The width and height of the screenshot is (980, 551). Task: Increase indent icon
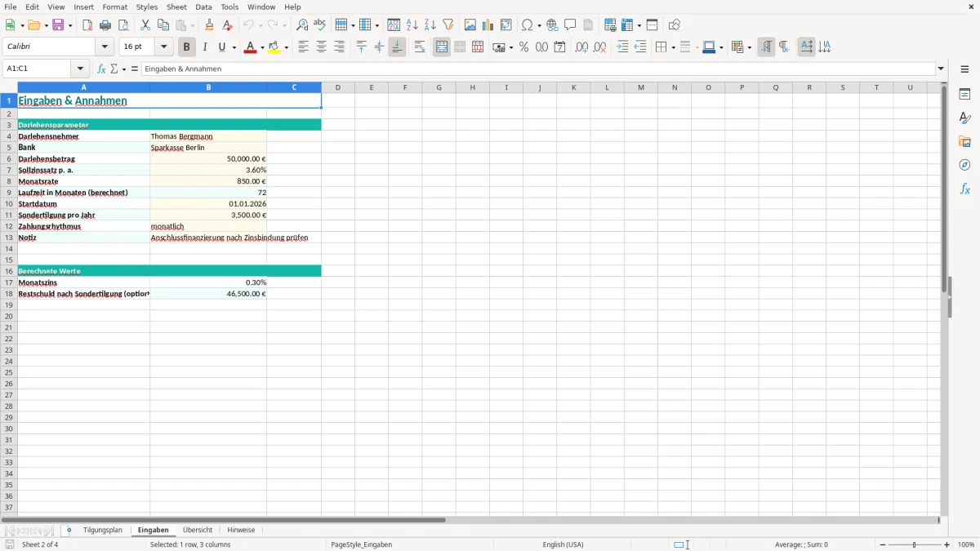click(x=622, y=47)
